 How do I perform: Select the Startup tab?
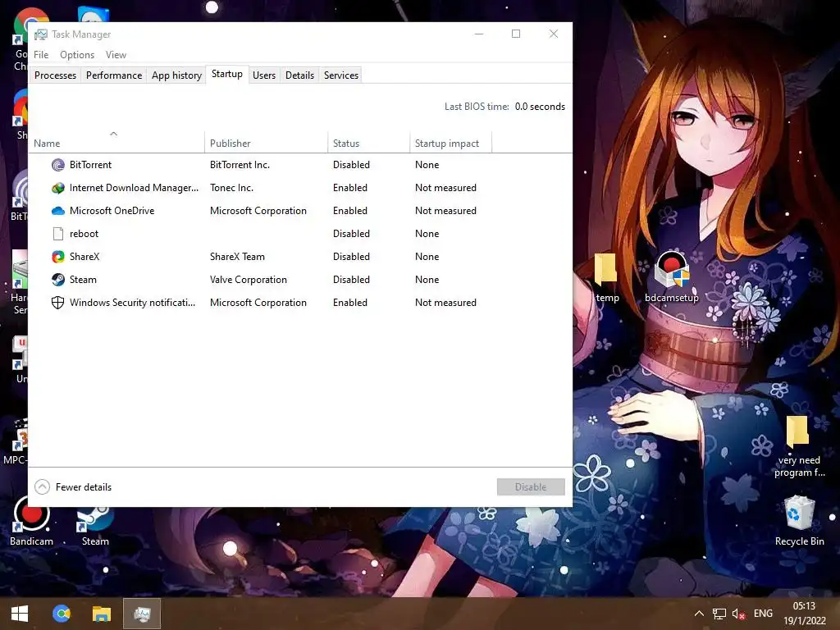point(227,74)
